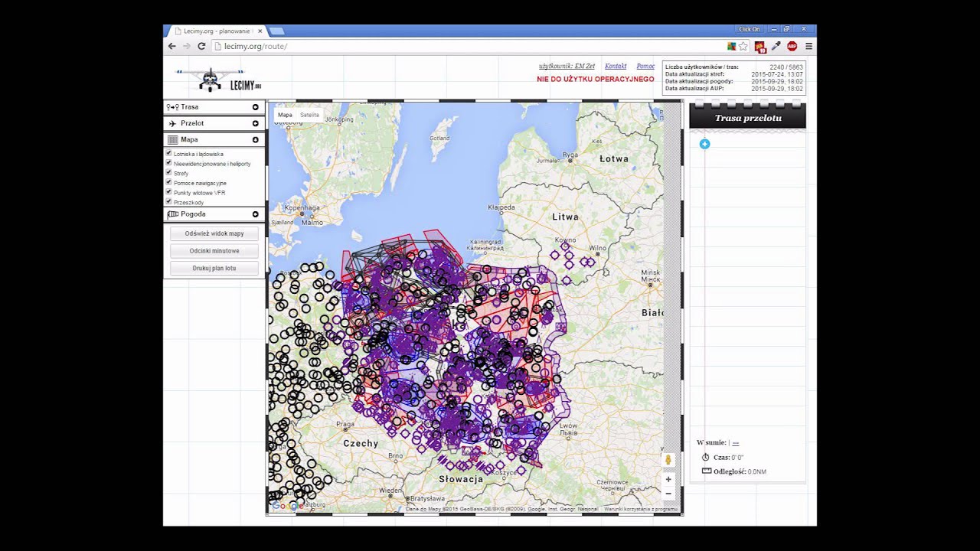Screen dimensions: 980x551
Task: Click the Data aktualizacji pogody row
Action: (734, 81)
